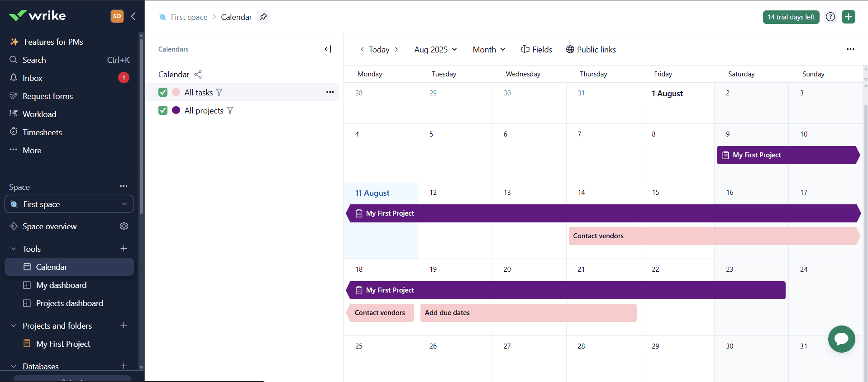868x382 pixels.
Task: Click the purple All projects color swatch
Action: 176,110
